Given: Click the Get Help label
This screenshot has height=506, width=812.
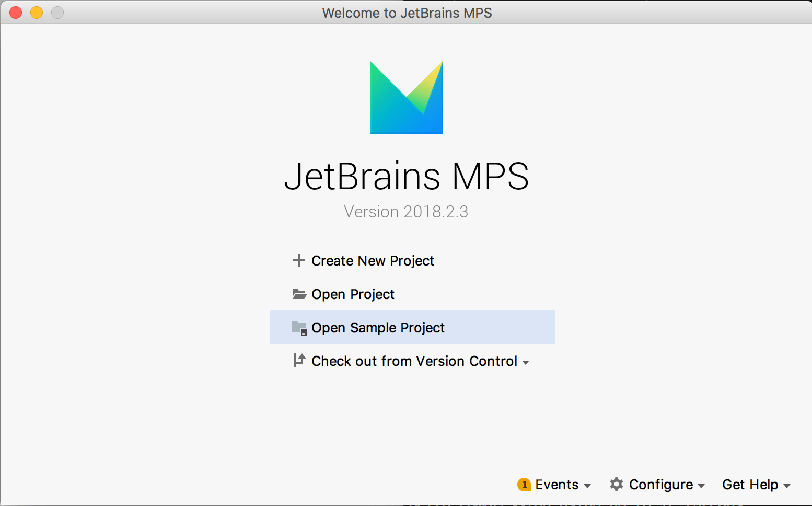Looking at the screenshot, I should pyautogui.click(x=750, y=485).
